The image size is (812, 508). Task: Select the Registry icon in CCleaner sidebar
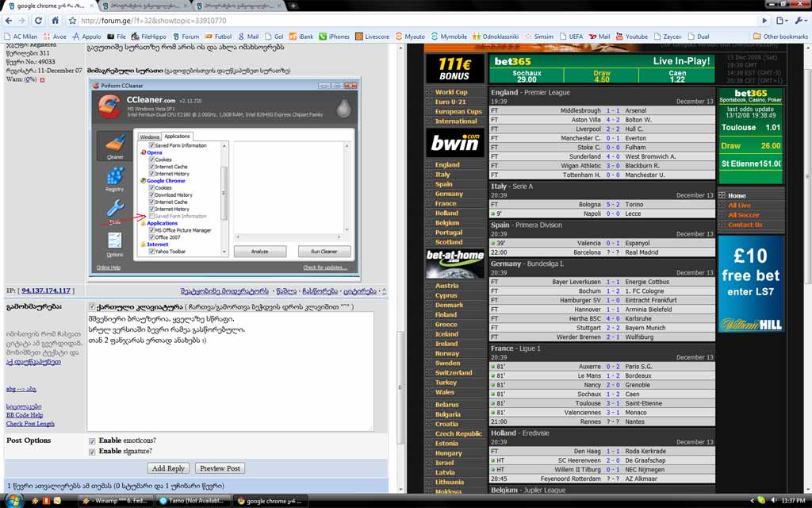[115, 179]
